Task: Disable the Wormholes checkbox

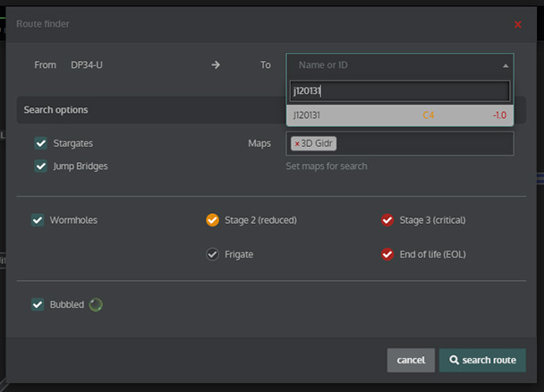Action: (x=38, y=220)
